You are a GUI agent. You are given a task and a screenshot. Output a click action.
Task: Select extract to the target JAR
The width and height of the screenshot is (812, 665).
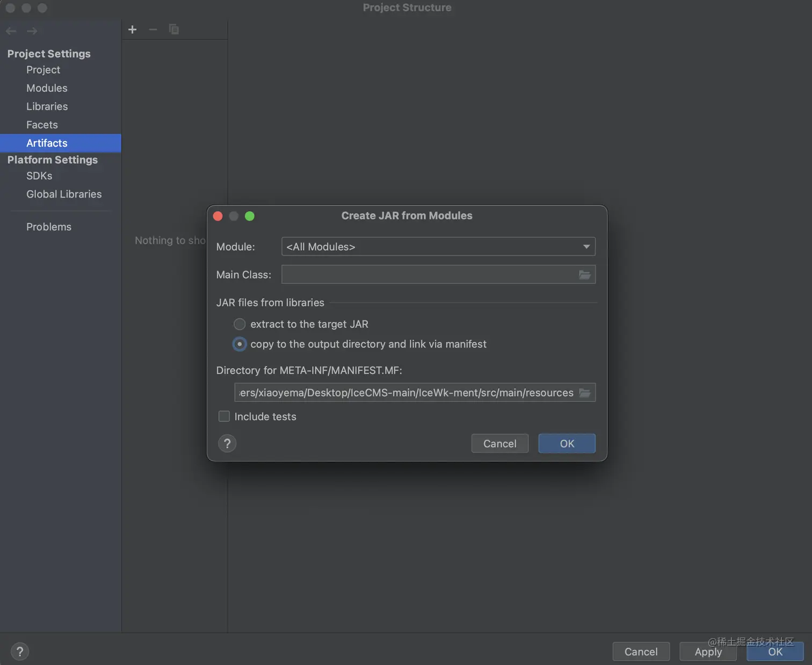240,324
